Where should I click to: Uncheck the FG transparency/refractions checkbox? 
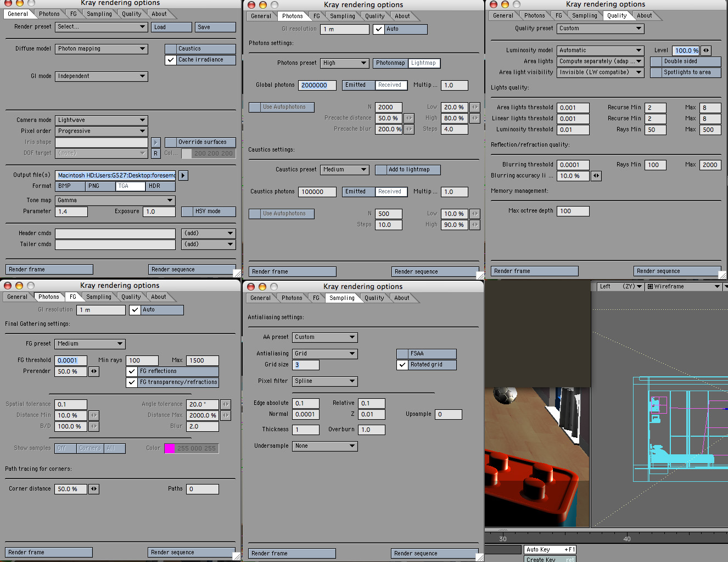pyautogui.click(x=132, y=382)
